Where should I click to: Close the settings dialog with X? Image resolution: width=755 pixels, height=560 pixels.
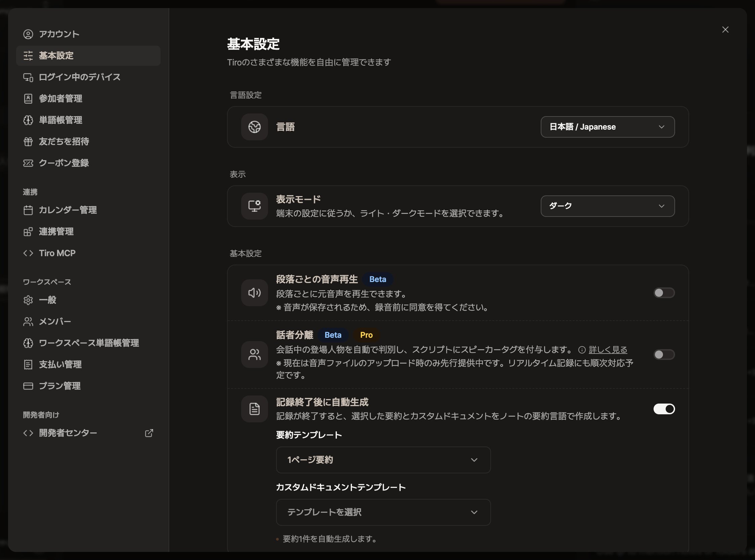click(725, 30)
